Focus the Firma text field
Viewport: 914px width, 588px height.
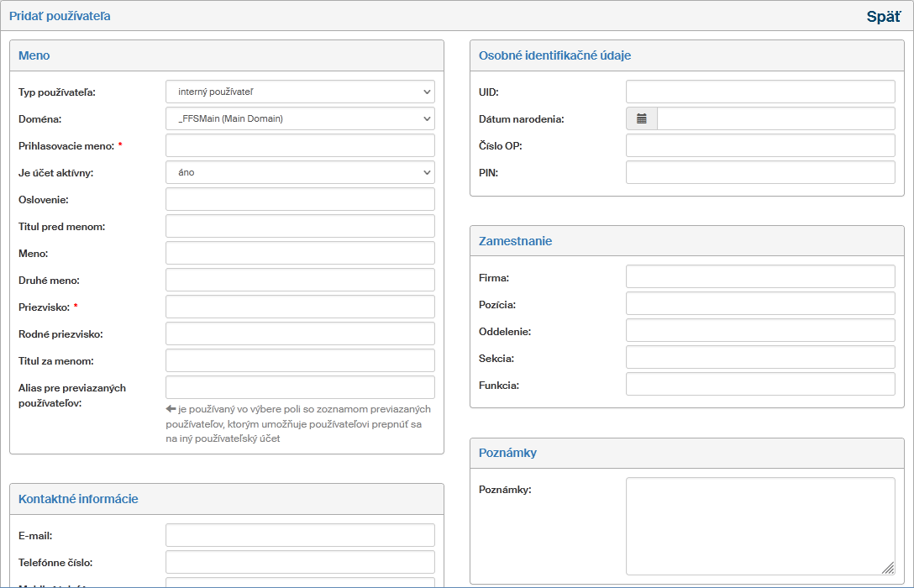point(760,276)
